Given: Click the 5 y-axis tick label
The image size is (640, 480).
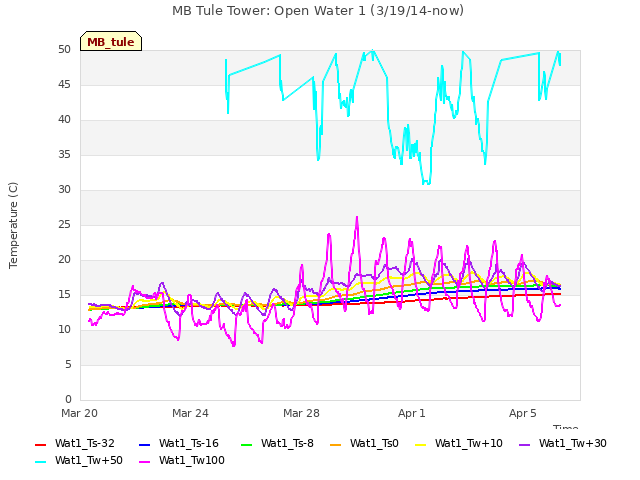Looking at the screenshot, I should pos(68,365).
